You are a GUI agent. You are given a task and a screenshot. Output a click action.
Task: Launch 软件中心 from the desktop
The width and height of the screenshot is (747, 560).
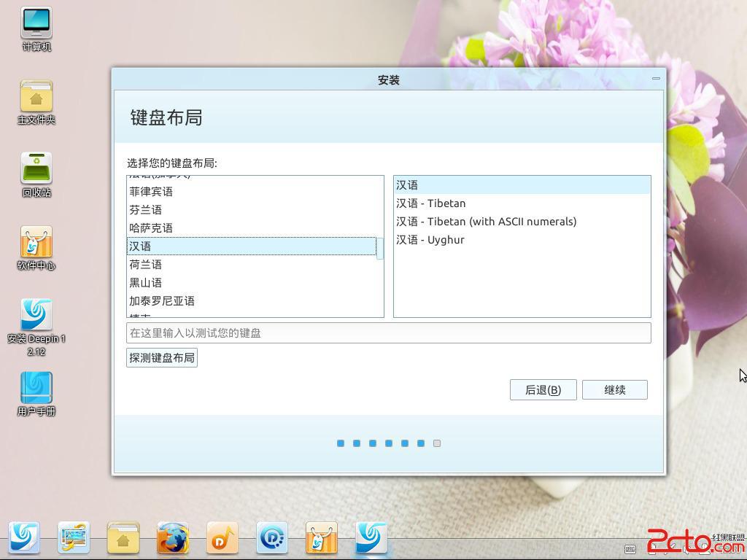coord(36,248)
